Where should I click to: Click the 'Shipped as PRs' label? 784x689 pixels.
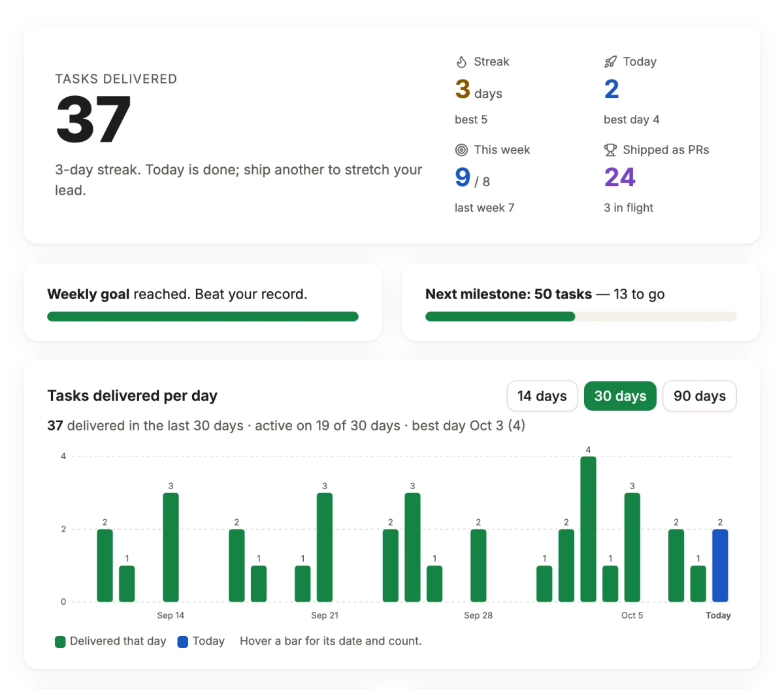[x=666, y=150]
